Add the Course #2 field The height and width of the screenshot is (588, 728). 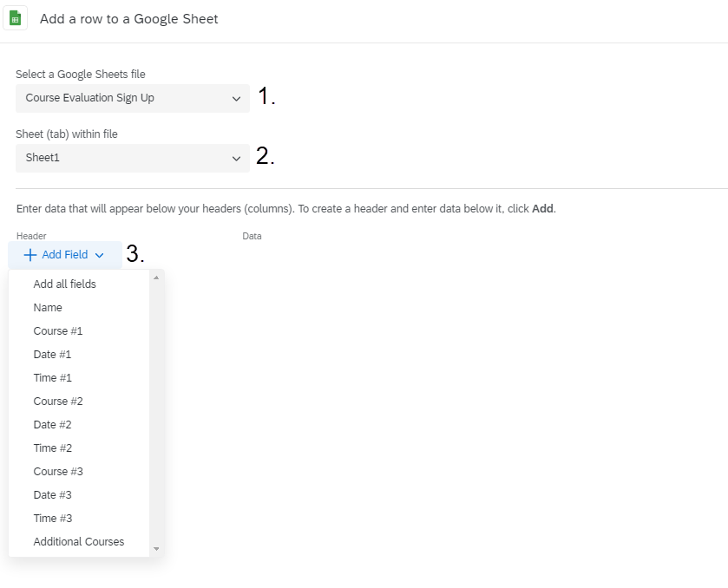click(58, 401)
